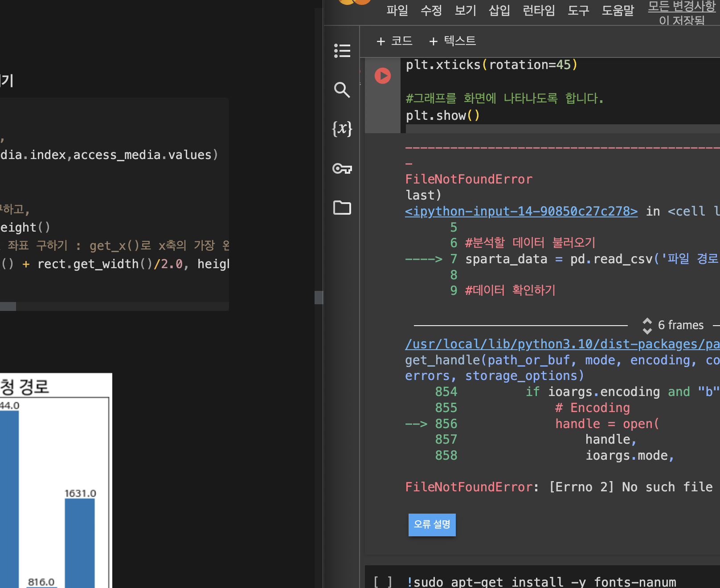Open the secrets key panel
This screenshot has height=588, width=720.
[342, 168]
